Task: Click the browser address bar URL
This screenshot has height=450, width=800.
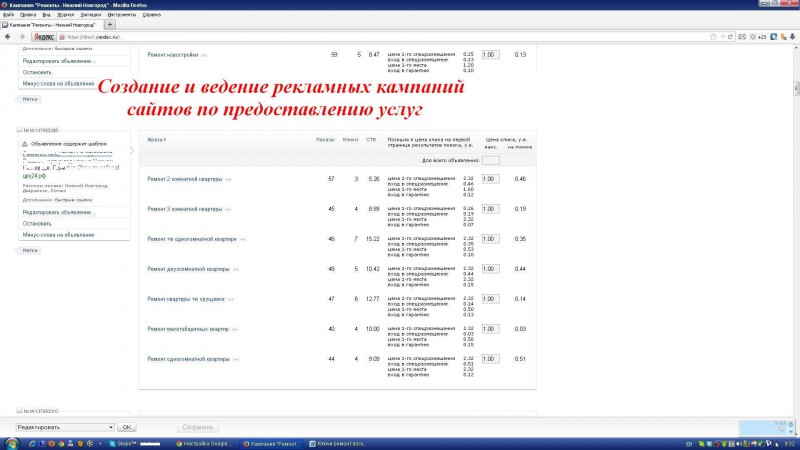Action: [93, 37]
